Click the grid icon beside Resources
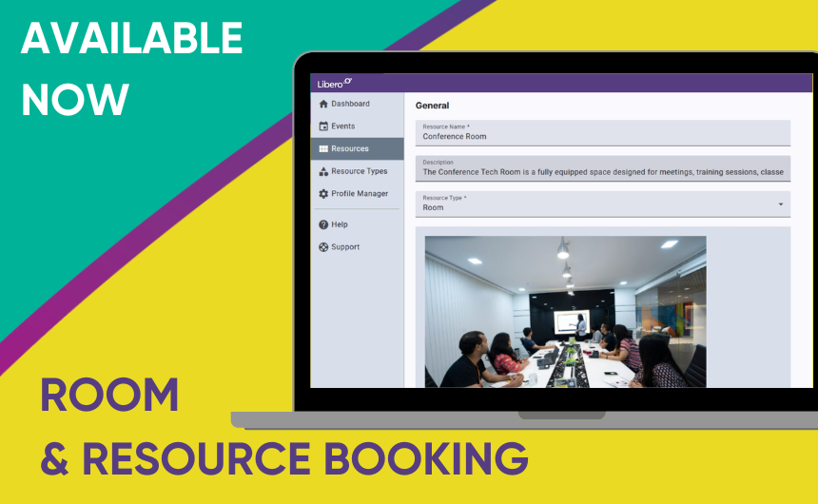This screenshot has height=504, width=818. (323, 149)
